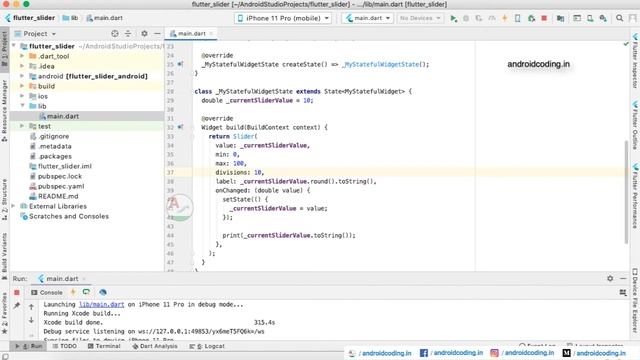The width and height of the screenshot is (640, 360).
Task: Expand the test folder
Action: point(22,126)
